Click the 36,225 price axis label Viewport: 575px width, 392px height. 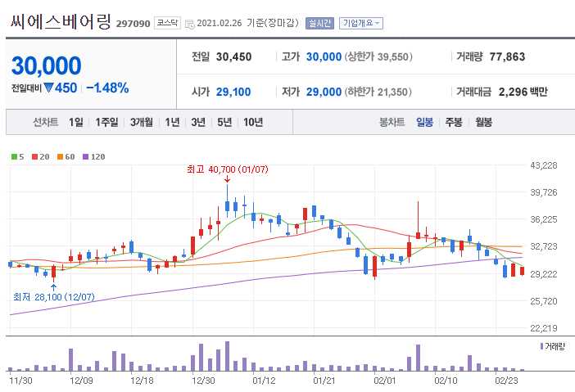click(543, 219)
